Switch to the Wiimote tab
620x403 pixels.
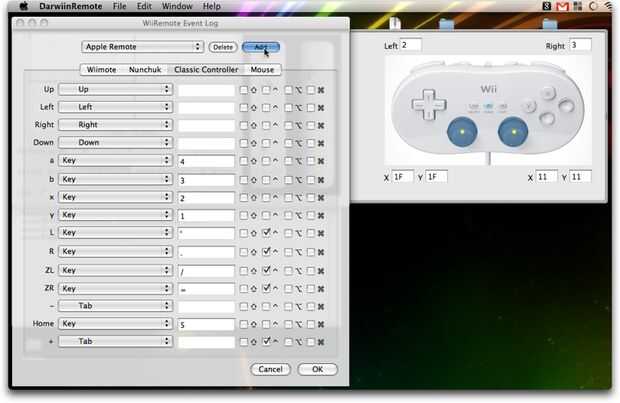102,70
